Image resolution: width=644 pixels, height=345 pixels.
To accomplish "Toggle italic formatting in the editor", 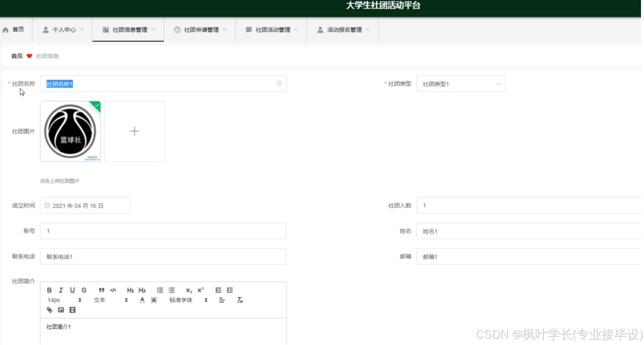I will pos(61,290).
